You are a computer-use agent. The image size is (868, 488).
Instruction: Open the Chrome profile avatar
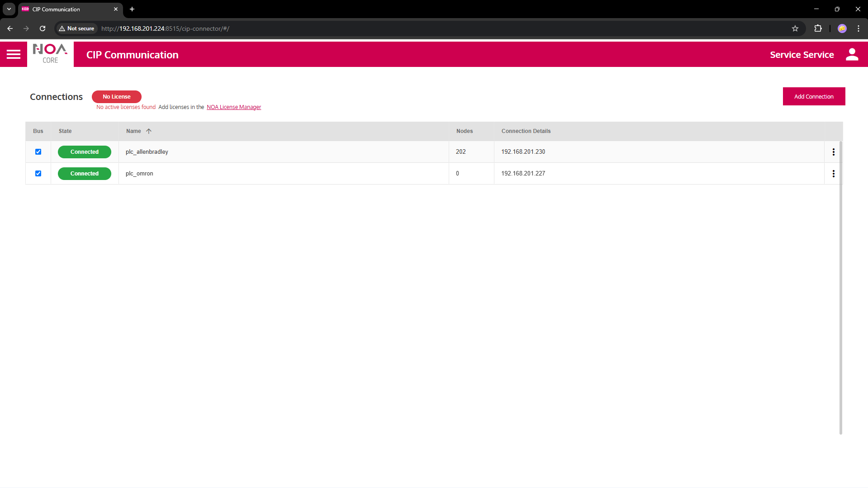pyautogui.click(x=842, y=28)
